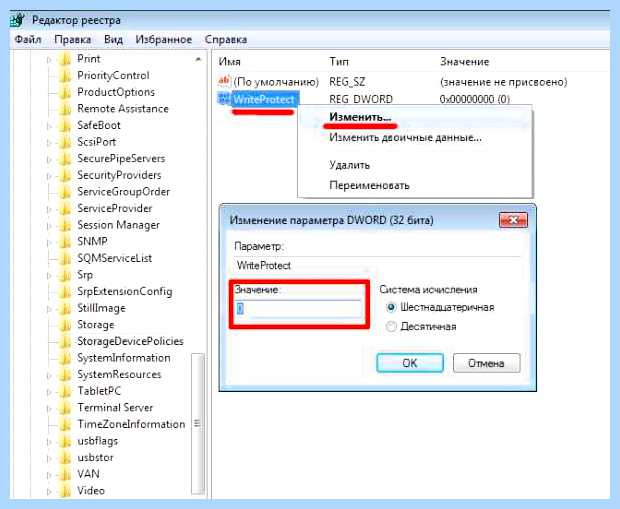Expand the SafeBoot tree node

(49, 126)
